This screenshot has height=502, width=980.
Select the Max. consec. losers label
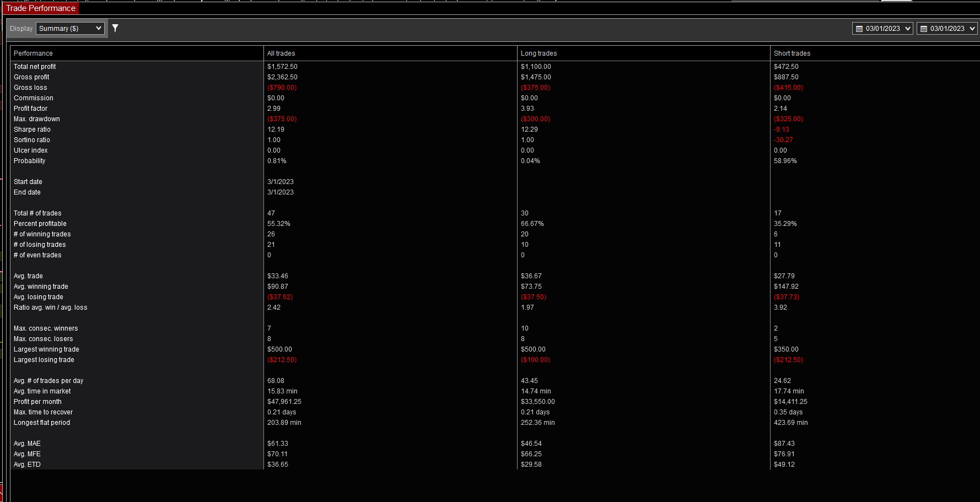[44, 339]
